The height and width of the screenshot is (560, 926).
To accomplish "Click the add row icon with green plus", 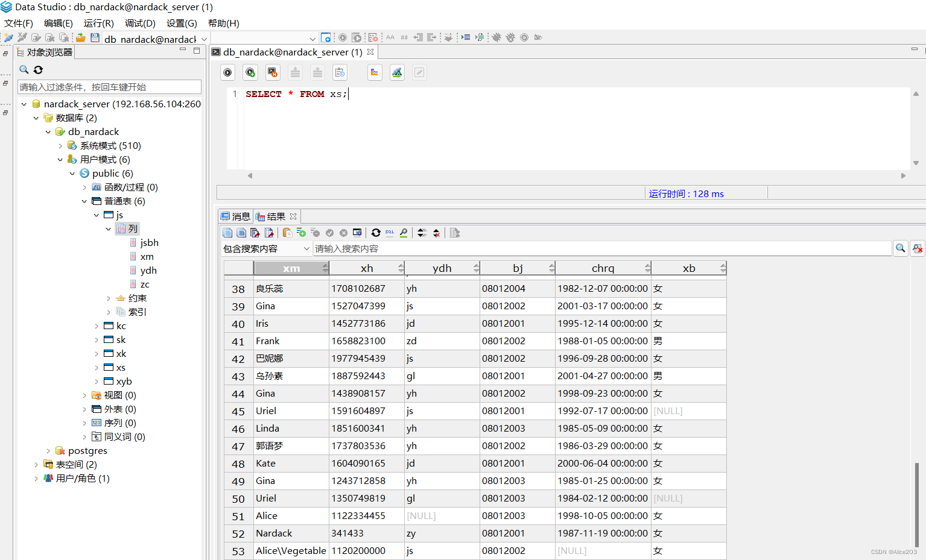I will coord(302,233).
